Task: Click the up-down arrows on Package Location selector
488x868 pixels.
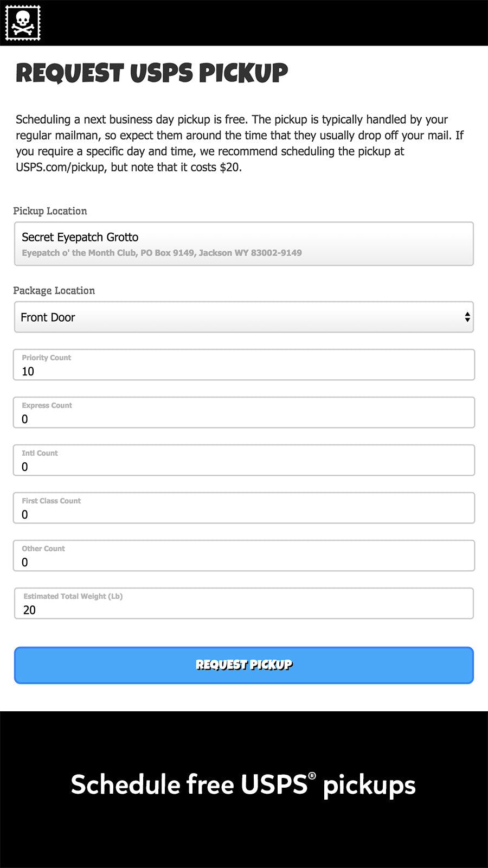Action: click(x=467, y=317)
